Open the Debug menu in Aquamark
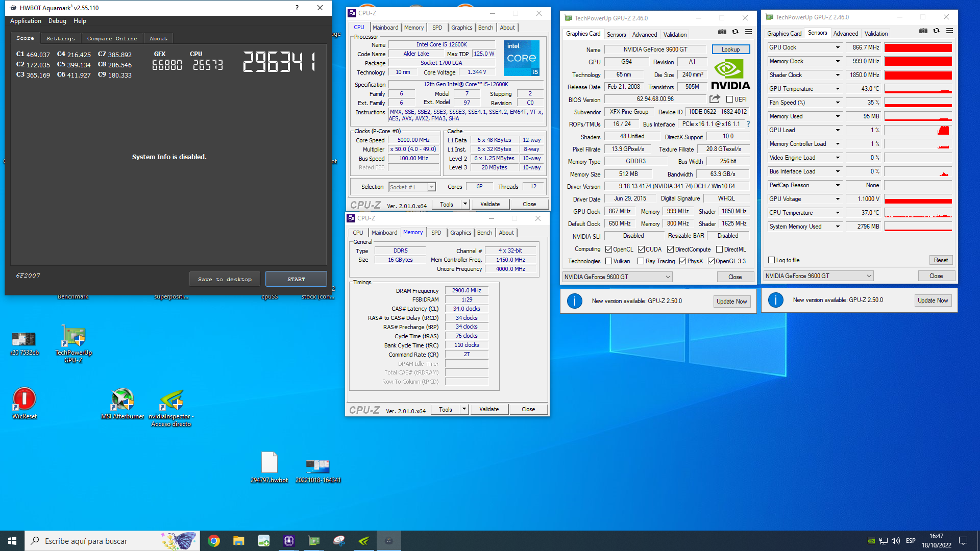This screenshot has width=980, height=551. 57,21
